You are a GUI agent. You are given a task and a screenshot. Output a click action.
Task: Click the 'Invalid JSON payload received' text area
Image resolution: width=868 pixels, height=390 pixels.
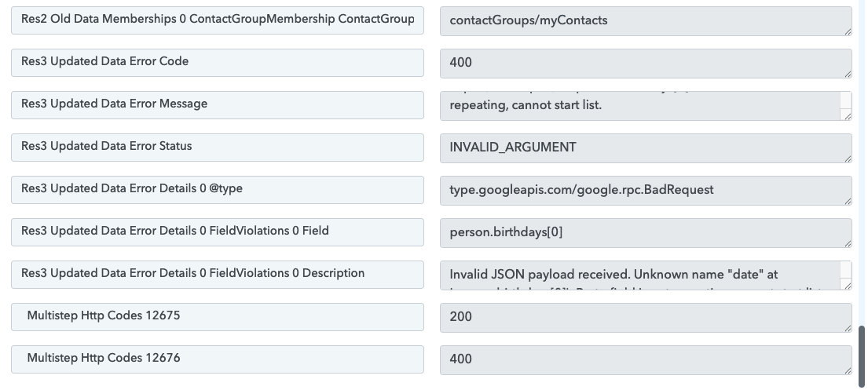pos(639,275)
